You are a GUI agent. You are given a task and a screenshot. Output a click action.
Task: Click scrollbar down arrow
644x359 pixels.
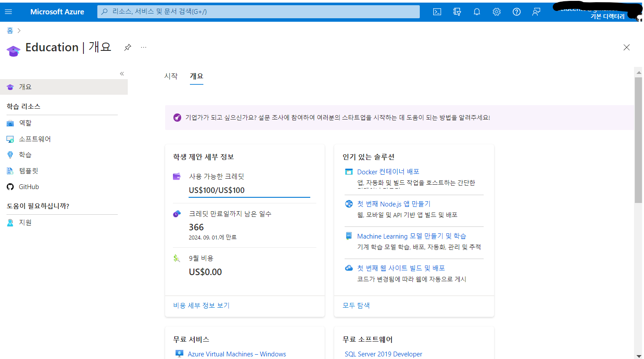638,356
